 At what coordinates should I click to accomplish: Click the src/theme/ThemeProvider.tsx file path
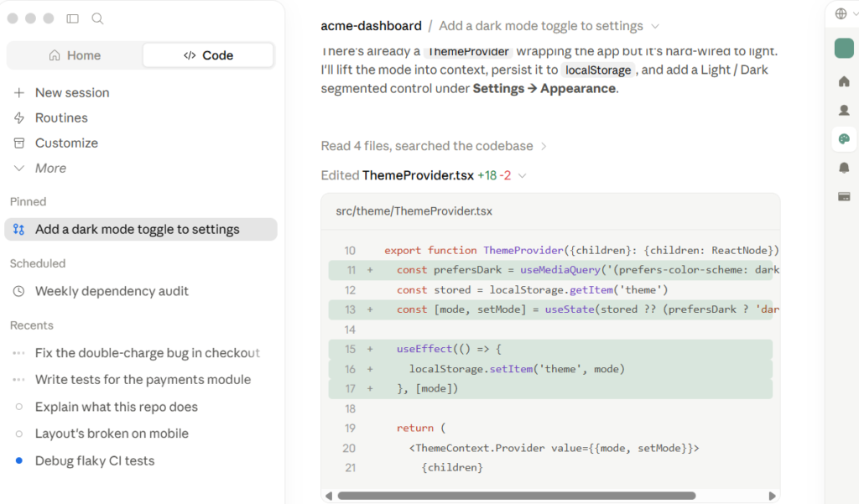414,211
